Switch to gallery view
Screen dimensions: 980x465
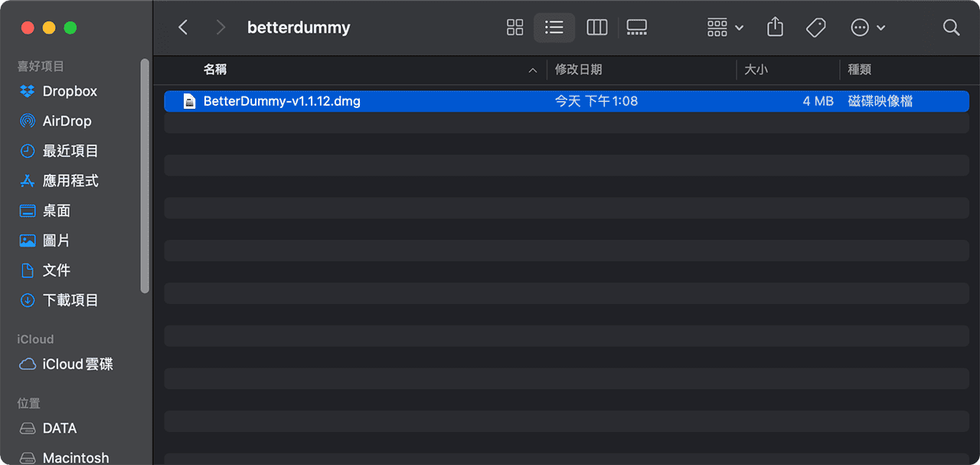(636, 27)
